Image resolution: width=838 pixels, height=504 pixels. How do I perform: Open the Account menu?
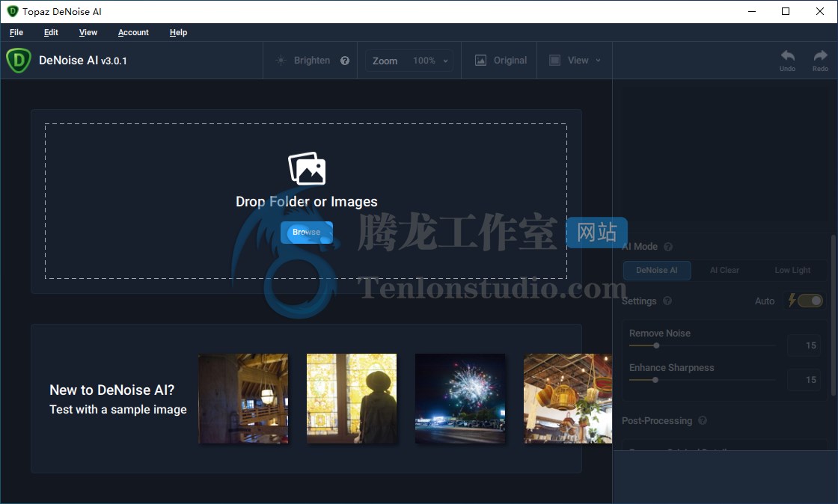[x=133, y=33]
